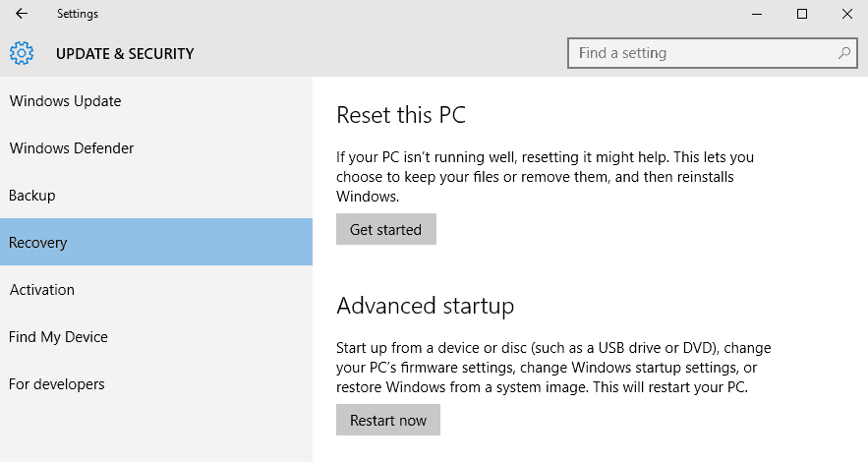Show the Activation page
This screenshot has height=462, width=868.
coord(156,289)
